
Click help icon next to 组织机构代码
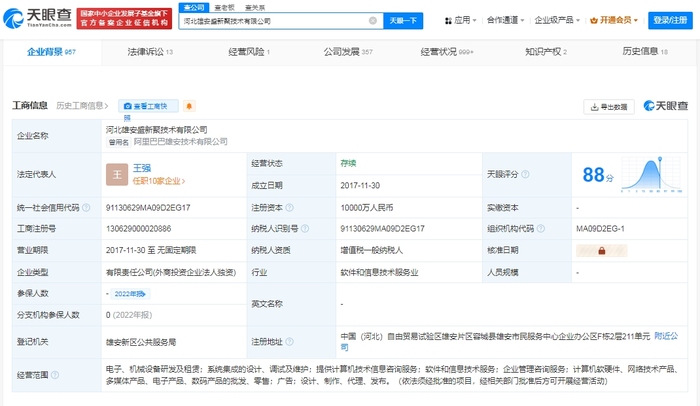[541, 229]
